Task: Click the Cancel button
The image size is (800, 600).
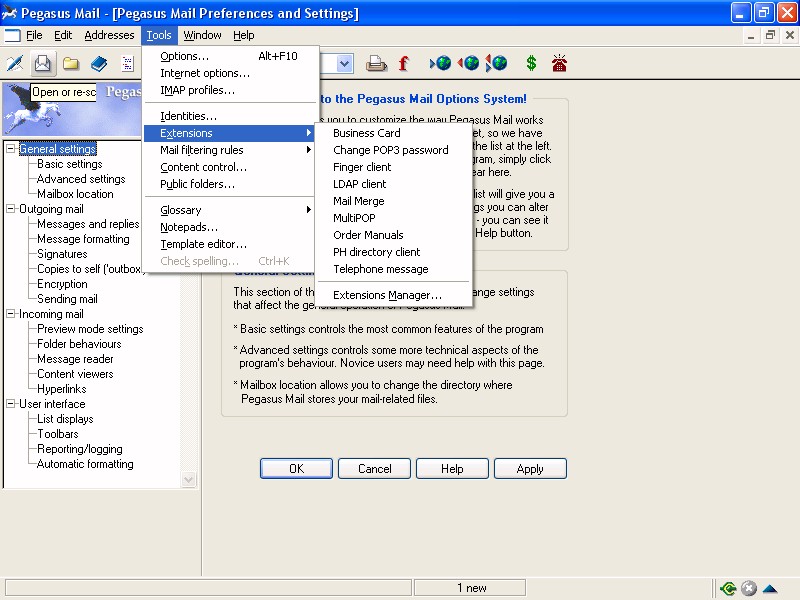Action: [374, 468]
